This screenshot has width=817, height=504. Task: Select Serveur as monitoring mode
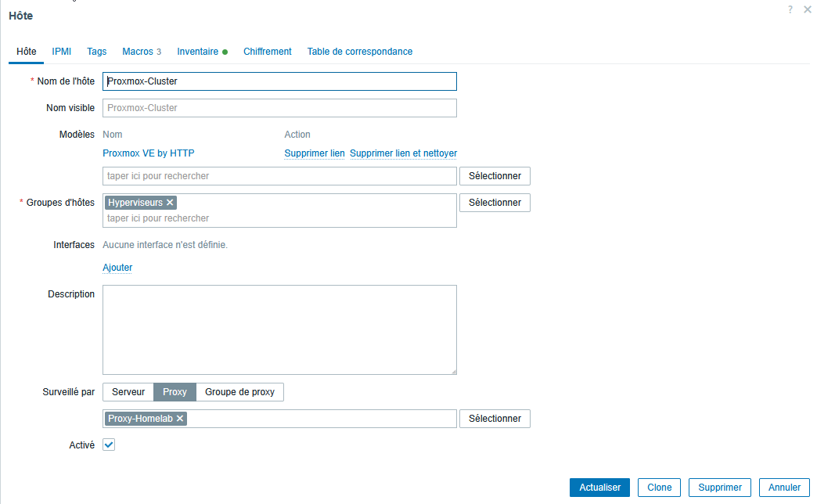(x=128, y=391)
